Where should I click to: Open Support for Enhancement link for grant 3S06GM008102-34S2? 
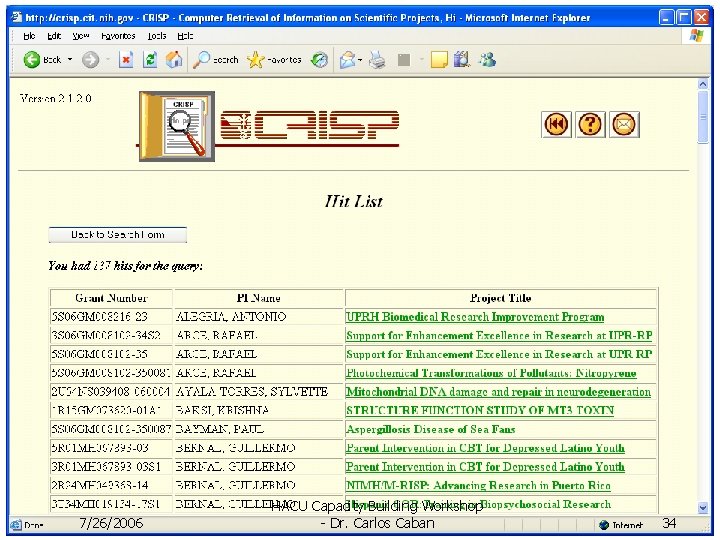[x=499, y=336]
